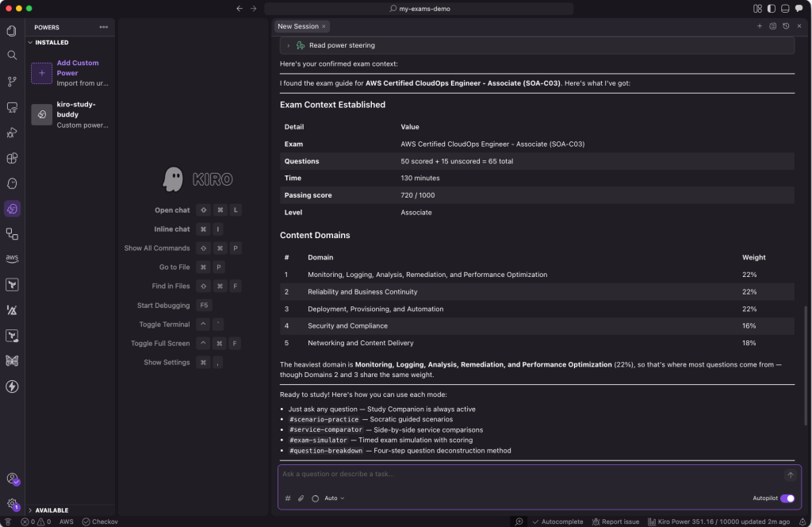Open the AWS toolkit icon
This screenshot has width=812, height=527.
pyautogui.click(x=12, y=259)
